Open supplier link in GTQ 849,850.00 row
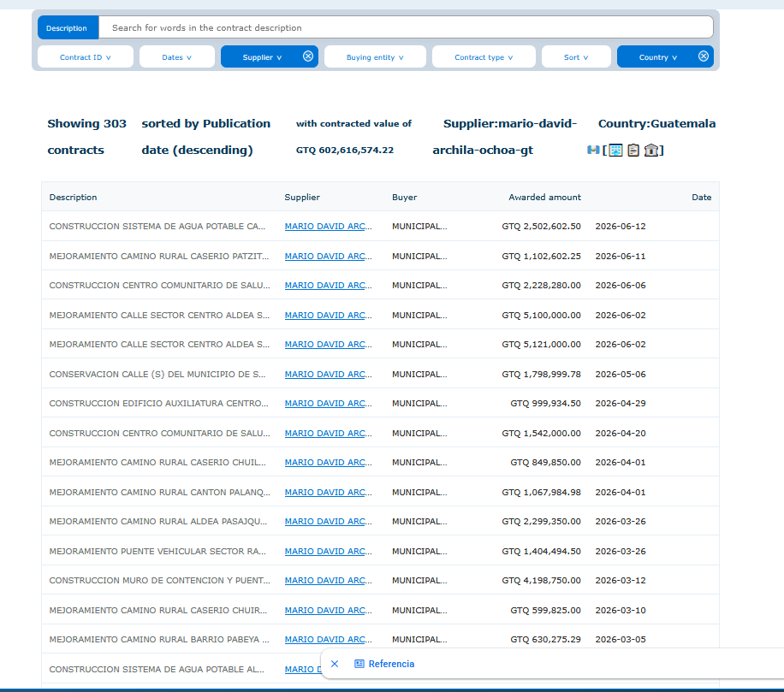Image resolution: width=784 pixels, height=692 pixels. point(328,462)
